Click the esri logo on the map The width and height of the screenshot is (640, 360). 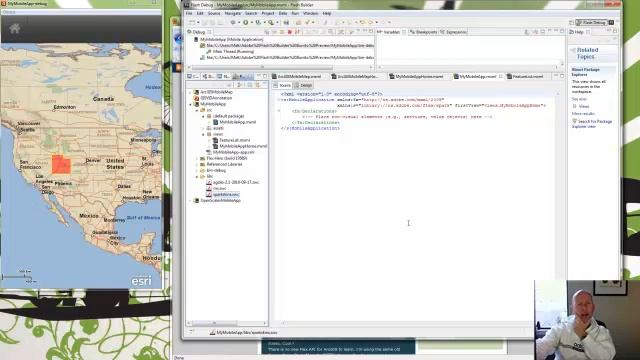141,281
